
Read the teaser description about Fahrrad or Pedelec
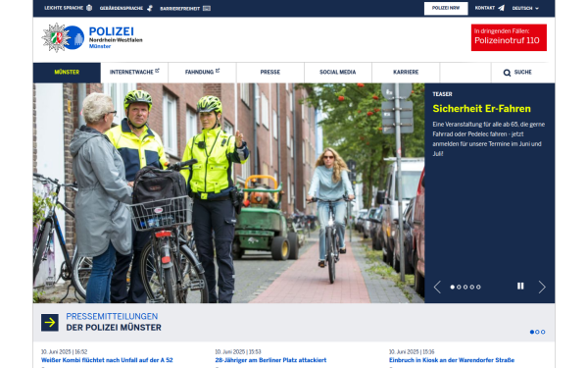point(489,139)
